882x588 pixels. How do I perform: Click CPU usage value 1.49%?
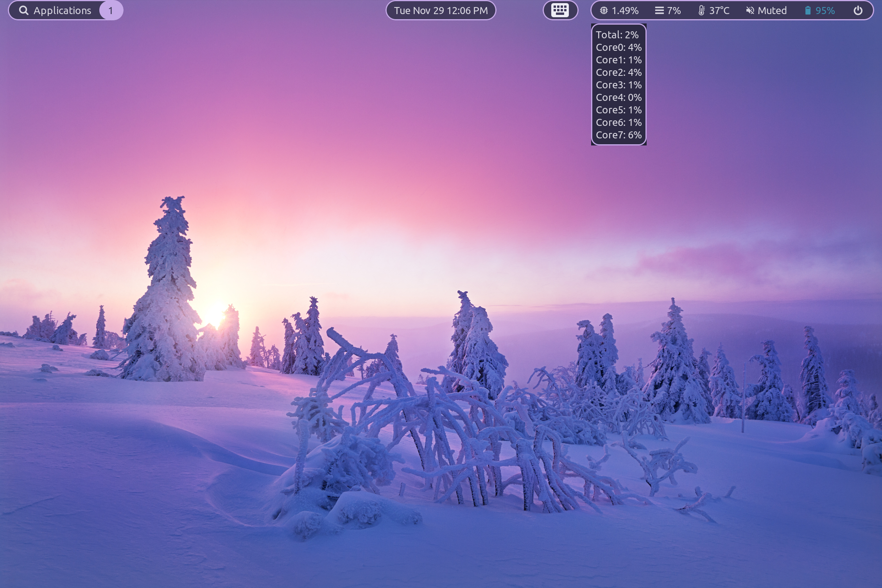[x=625, y=11]
